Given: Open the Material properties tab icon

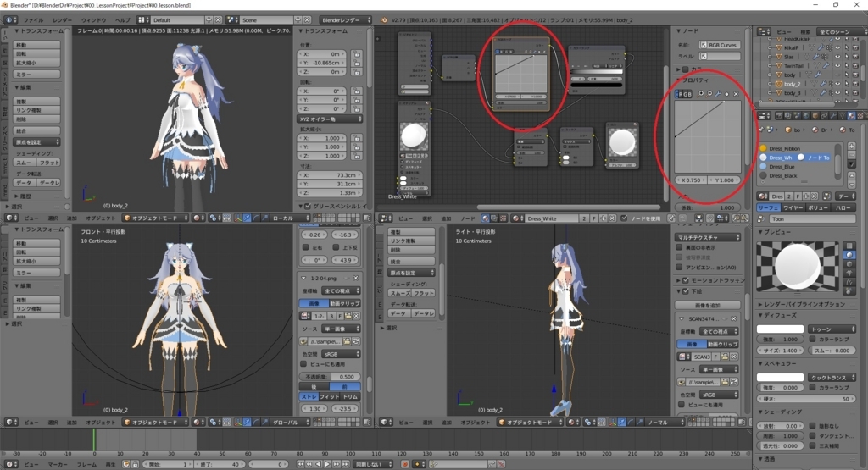Looking at the screenshot, I should click(851, 116).
